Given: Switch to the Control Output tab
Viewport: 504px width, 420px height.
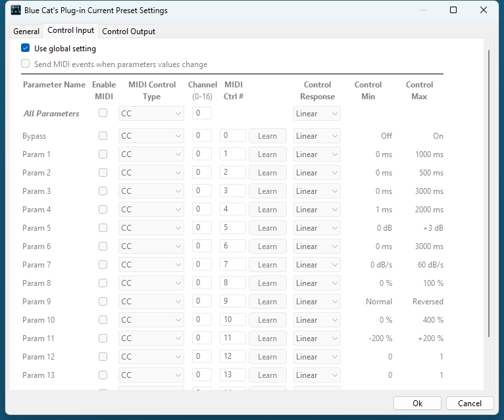Looking at the screenshot, I should [128, 32].
